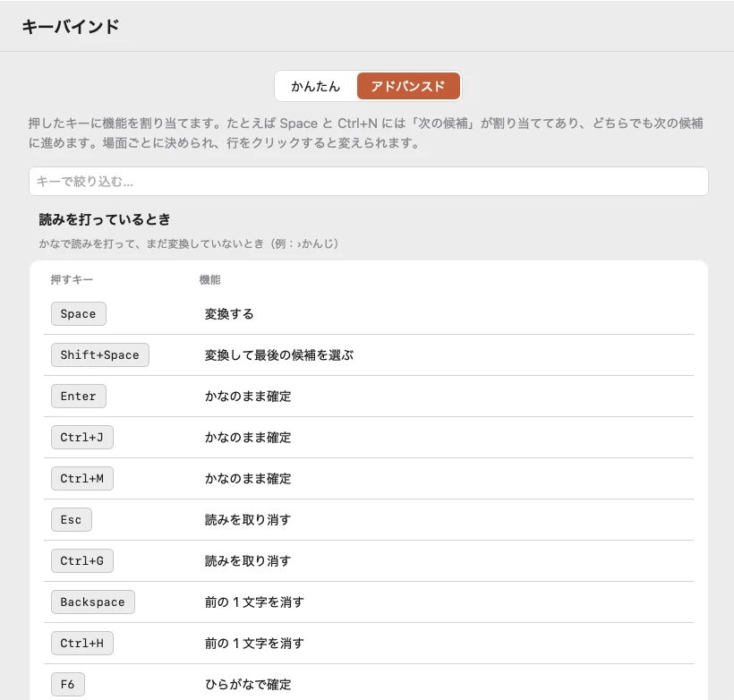This screenshot has width=734, height=700.
Task: Click the Ctrl+M key badge
Action: point(82,479)
